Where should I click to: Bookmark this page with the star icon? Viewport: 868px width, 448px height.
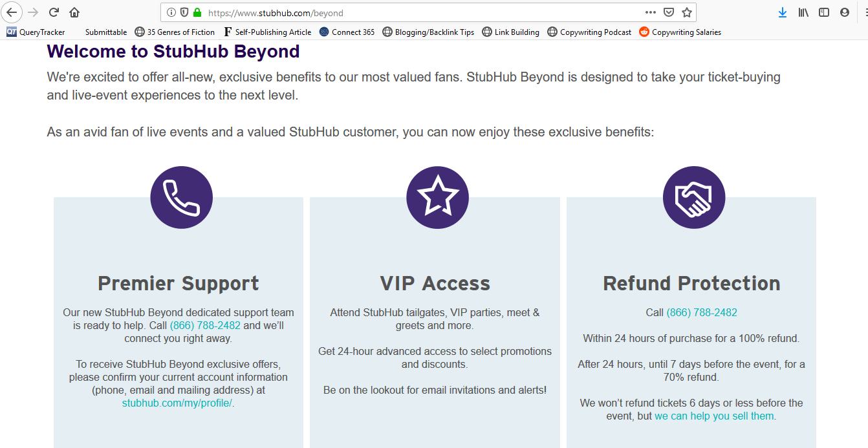coord(687,12)
